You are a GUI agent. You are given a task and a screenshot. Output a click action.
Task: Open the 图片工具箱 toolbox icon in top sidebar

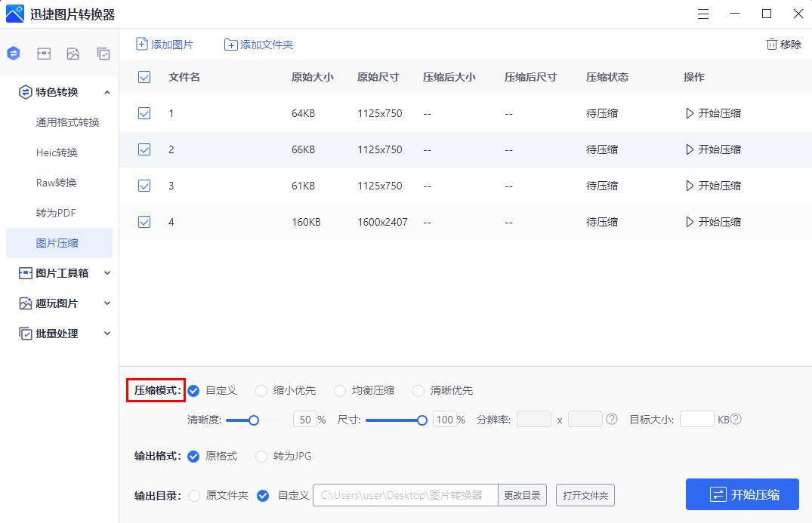(43, 54)
